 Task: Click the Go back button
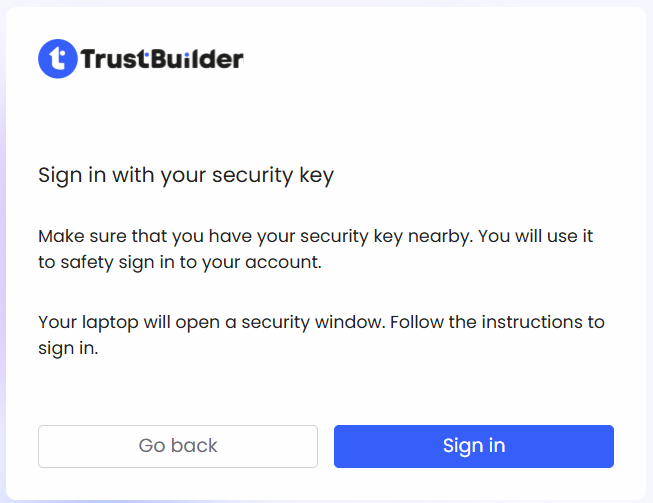178,446
